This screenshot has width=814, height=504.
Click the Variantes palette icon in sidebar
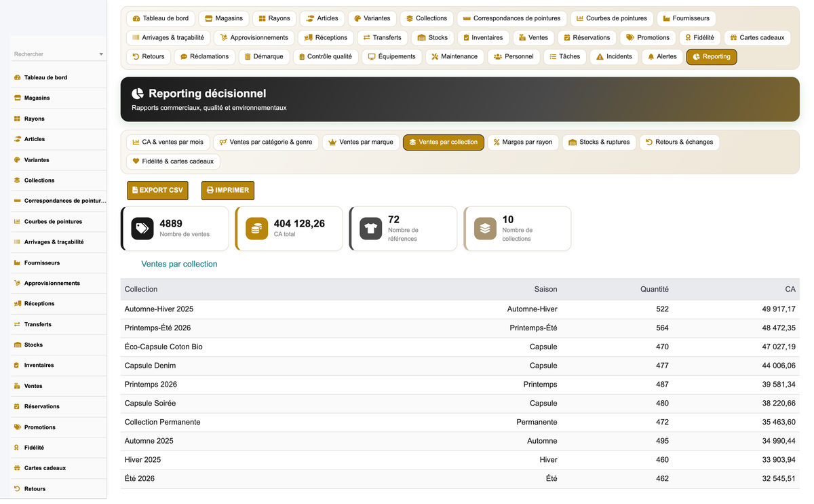17,160
